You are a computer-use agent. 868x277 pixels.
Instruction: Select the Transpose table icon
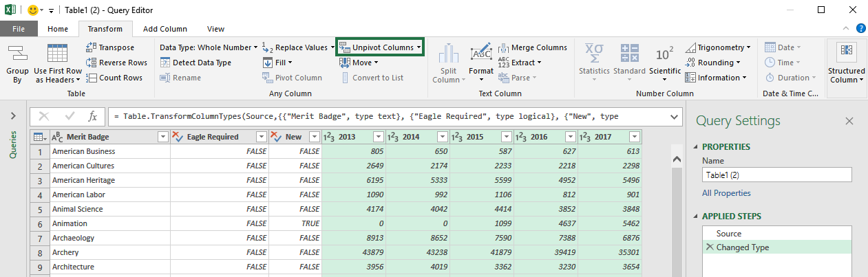point(92,47)
